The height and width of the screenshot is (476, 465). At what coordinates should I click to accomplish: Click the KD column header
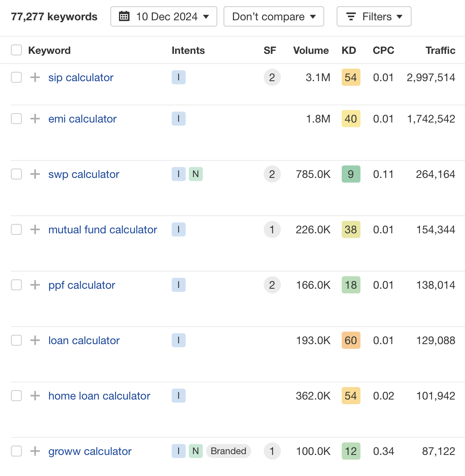[x=349, y=50]
